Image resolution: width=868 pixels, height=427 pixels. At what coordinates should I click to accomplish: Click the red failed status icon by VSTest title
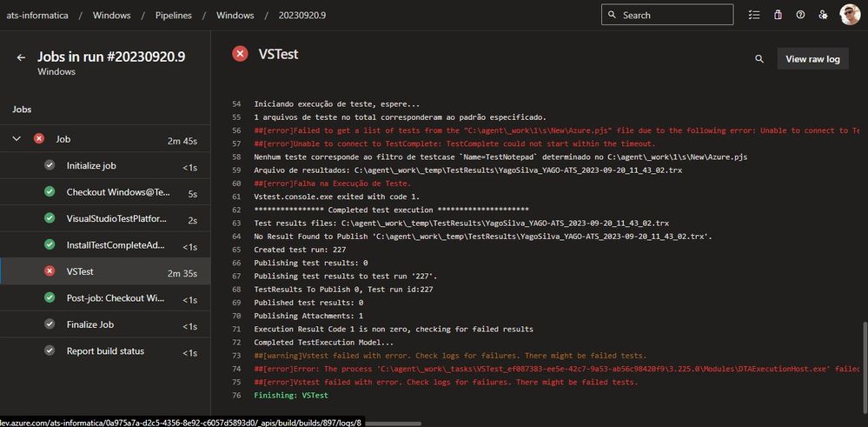(x=240, y=54)
